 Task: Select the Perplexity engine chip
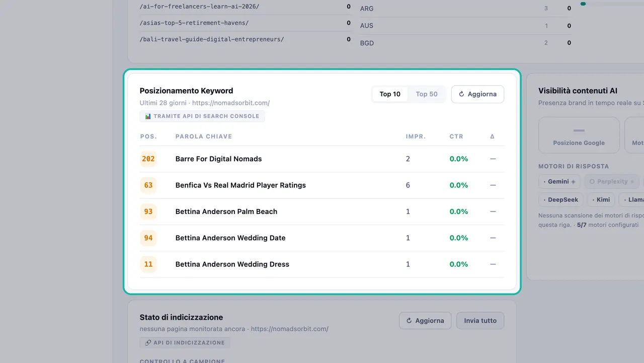click(612, 182)
